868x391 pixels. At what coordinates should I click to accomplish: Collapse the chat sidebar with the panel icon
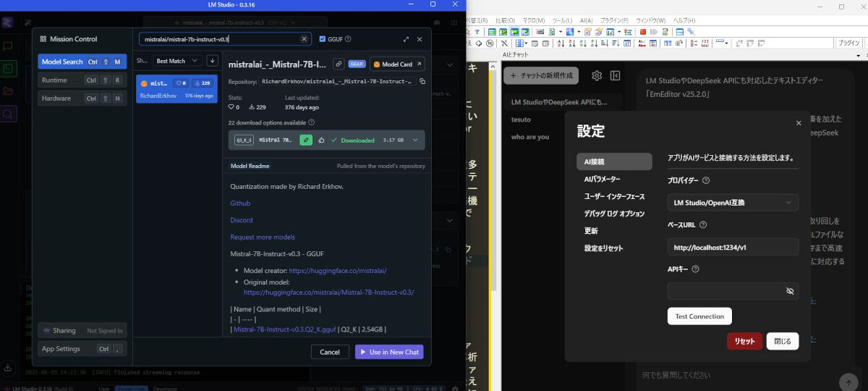pyautogui.click(x=616, y=75)
